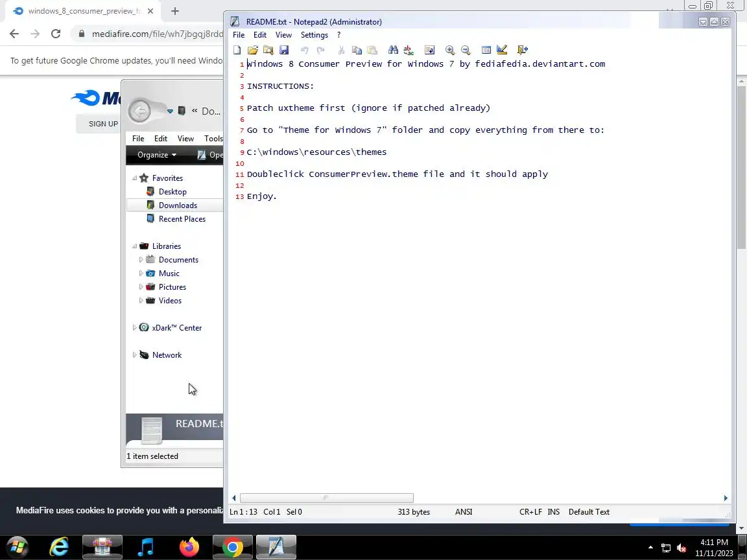
Task: Create a new document in Notepad2
Action: point(237,50)
